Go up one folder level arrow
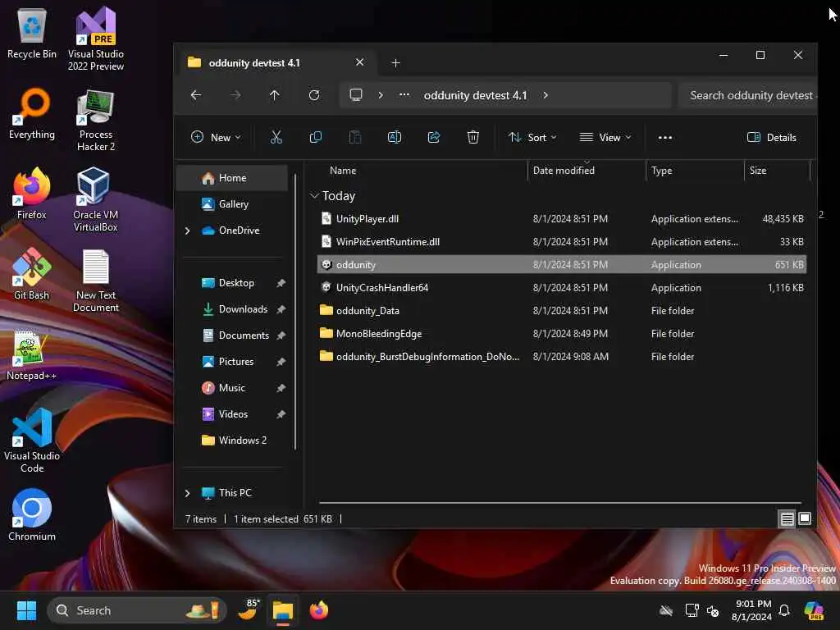The height and width of the screenshot is (630, 840). tap(274, 95)
